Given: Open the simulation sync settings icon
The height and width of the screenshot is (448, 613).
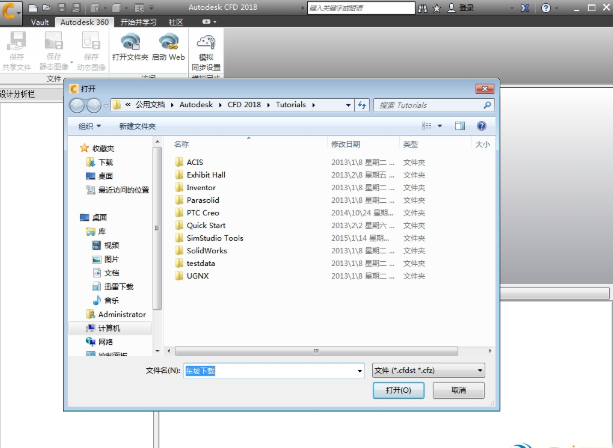Looking at the screenshot, I should pyautogui.click(x=206, y=42).
